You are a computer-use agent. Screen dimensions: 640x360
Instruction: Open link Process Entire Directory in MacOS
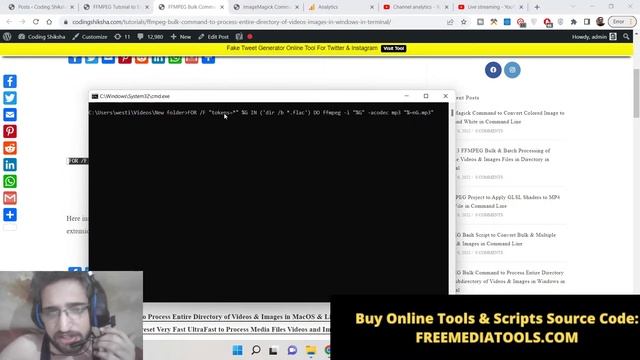[236, 316]
